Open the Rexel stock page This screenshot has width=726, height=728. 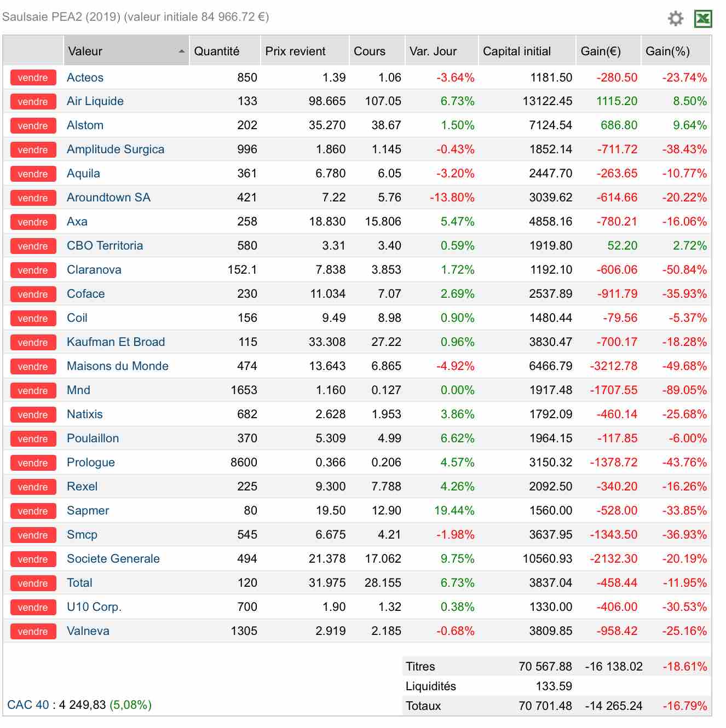82,487
